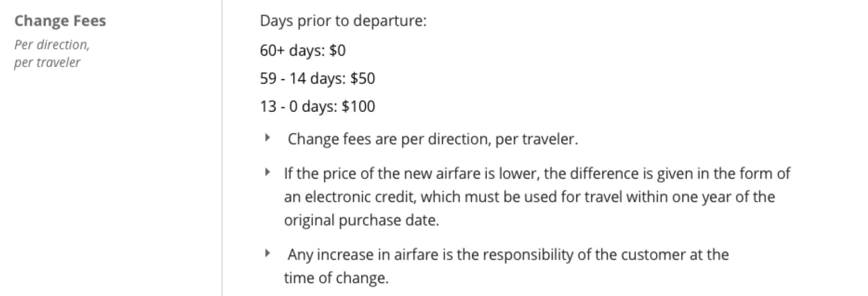This screenshot has height=296, width=868.
Task: Select the '13 - 0 days: $100' fee line
Action: click(x=318, y=106)
